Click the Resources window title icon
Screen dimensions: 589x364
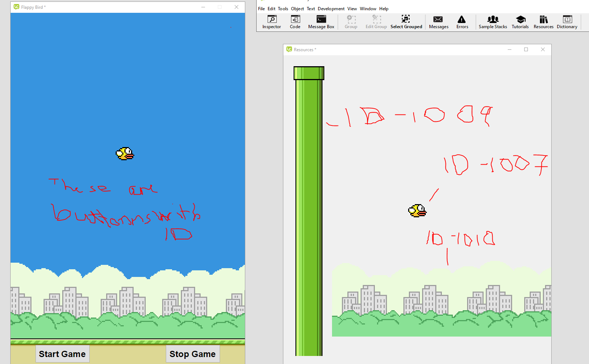pos(289,49)
